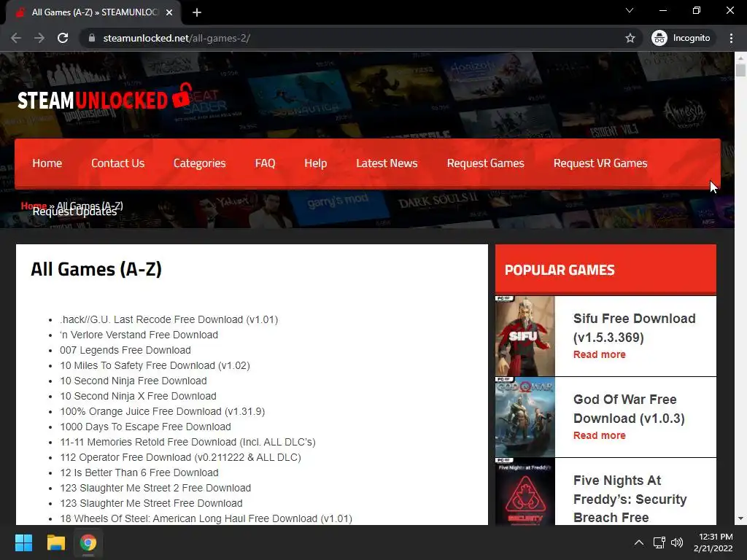Bookmark this page with star icon
Image resolution: width=747 pixels, height=560 pixels.
click(630, 38)
